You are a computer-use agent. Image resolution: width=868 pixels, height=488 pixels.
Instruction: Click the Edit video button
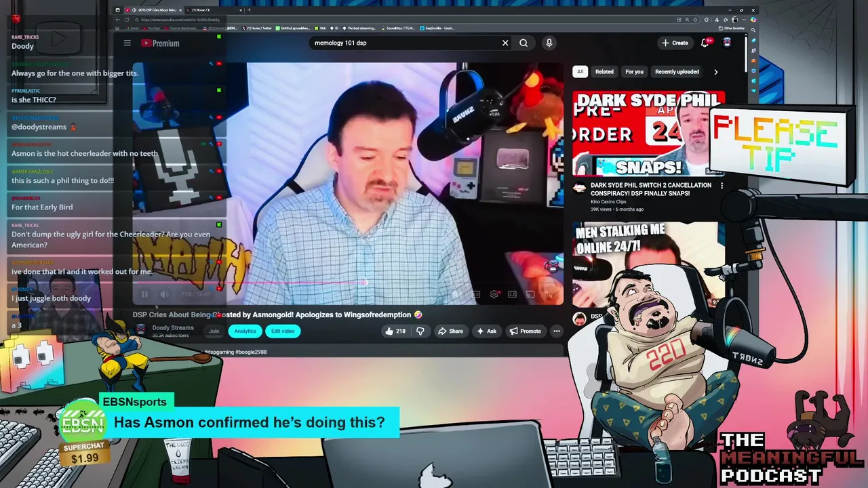pyautogui.click(x=283, y=331)
